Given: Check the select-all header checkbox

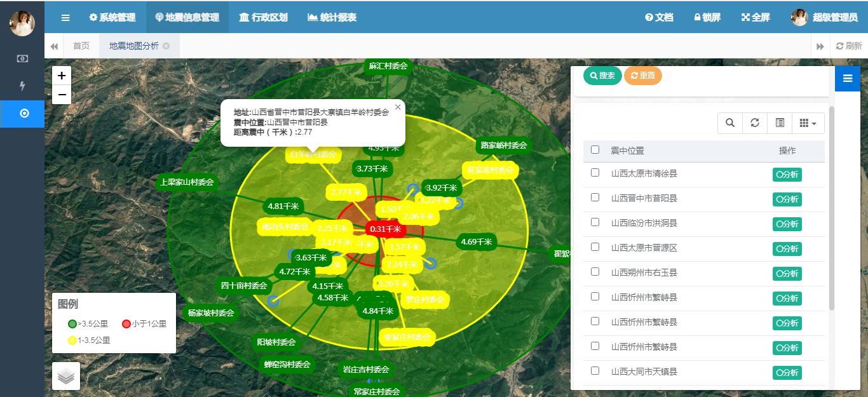Looking at the screenshot, I should (x=595, y=150).
